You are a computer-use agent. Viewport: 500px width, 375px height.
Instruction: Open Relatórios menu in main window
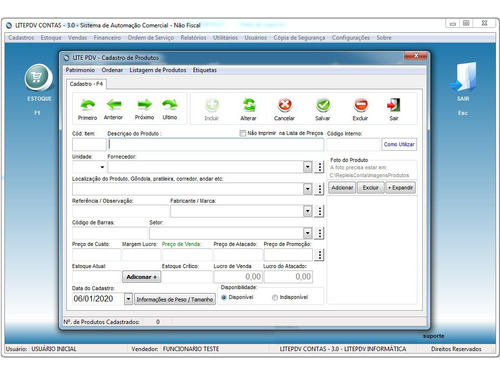click(193, 38)
